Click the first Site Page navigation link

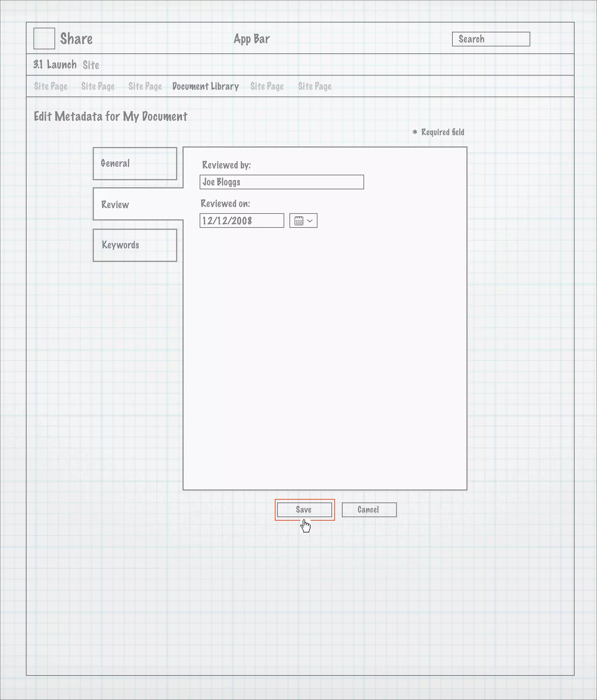pos(51,87)
